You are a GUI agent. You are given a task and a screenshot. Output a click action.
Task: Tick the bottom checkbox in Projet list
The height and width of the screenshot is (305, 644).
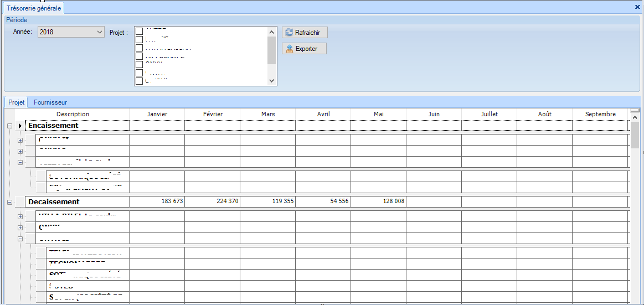[x=140, y=81]
